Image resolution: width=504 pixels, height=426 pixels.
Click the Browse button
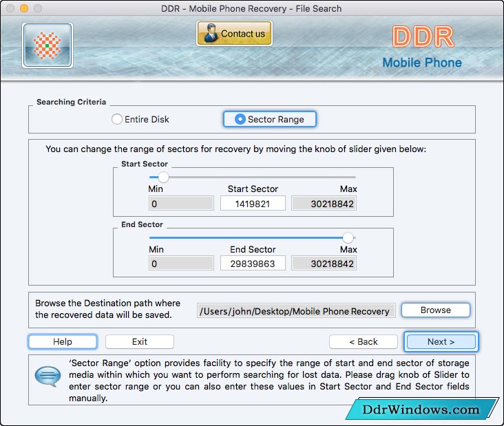click(x=436, y=310)
